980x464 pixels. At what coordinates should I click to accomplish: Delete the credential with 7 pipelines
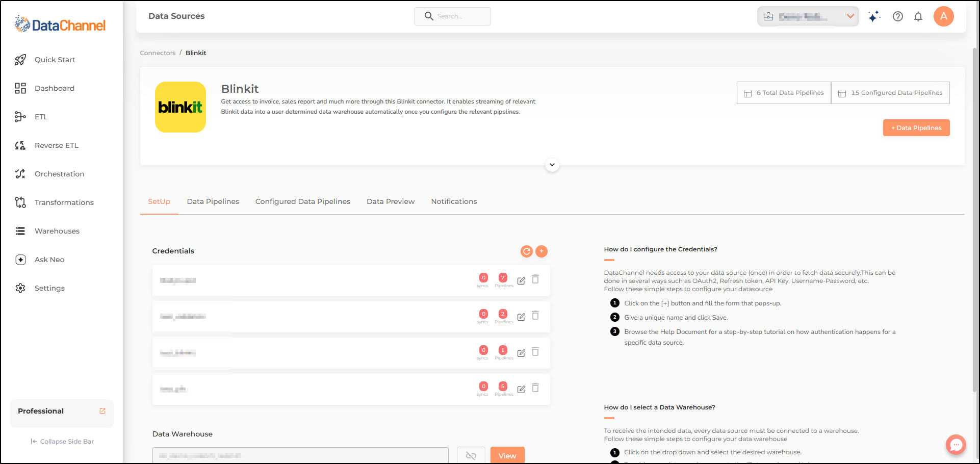(x=535, y=279)
